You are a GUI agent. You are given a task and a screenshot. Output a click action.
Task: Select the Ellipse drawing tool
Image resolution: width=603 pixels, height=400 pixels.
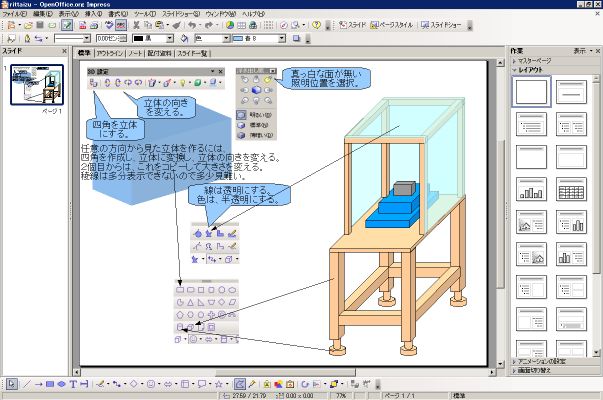(60, 384)
